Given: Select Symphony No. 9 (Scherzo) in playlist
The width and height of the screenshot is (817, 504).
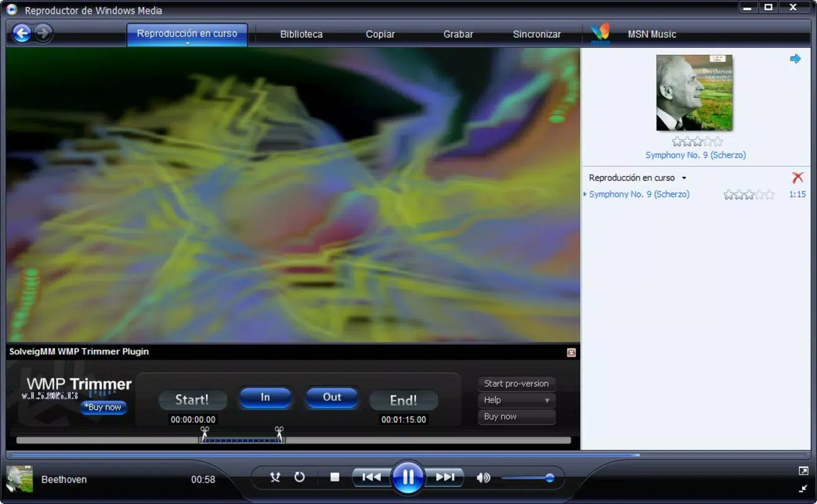Looking at the screenshot, I should (639, 195).
